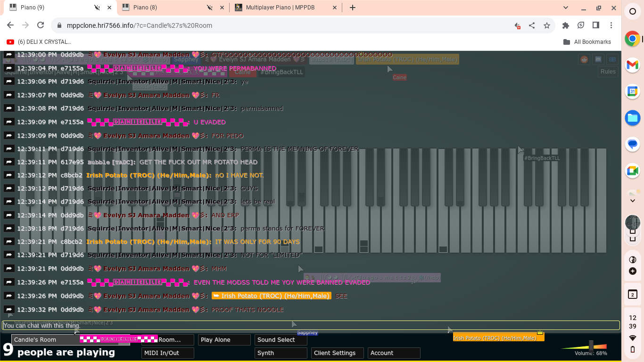Click the replied-to Irish Potato tag in chat
644x362 pixels.
(272, 296)
